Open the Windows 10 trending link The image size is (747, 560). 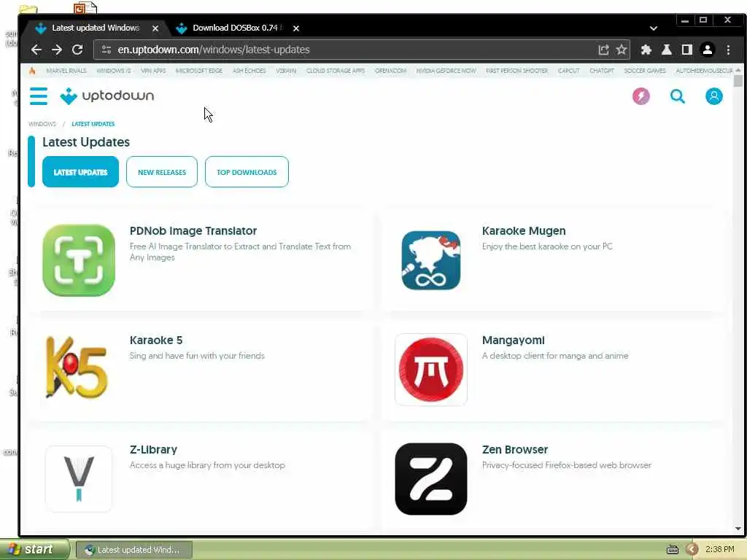113,71
